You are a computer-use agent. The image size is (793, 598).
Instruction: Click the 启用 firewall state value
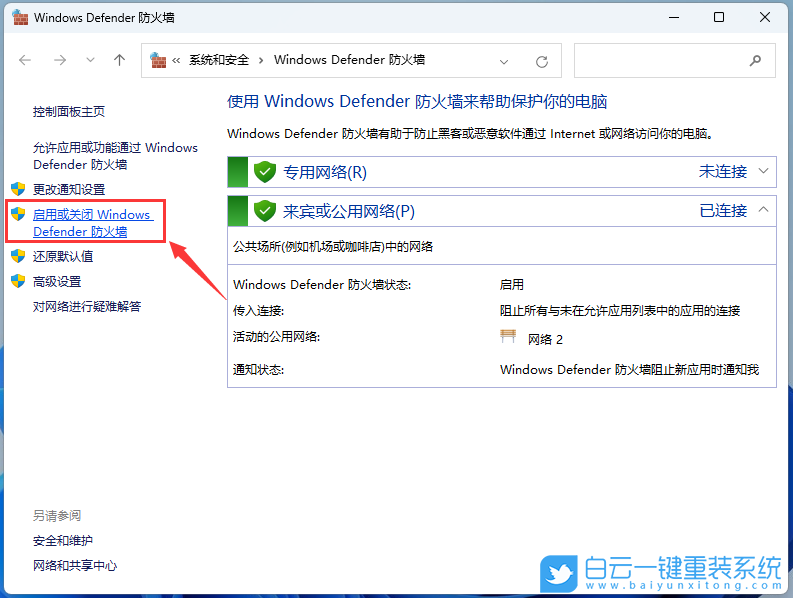(x=512, y=284)
